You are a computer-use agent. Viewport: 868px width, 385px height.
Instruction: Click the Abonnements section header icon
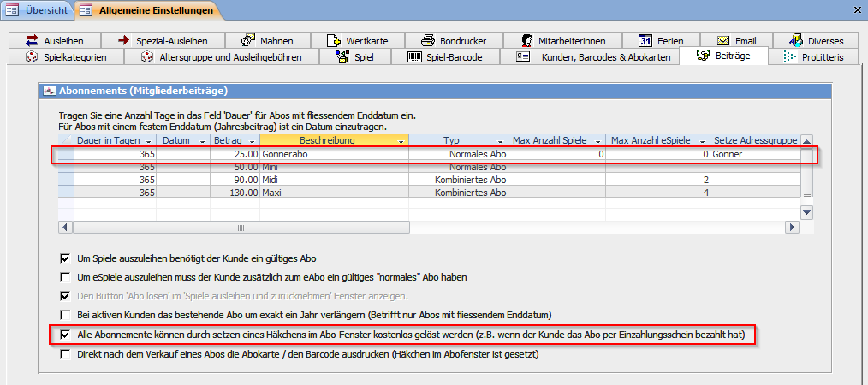(50, 91)
